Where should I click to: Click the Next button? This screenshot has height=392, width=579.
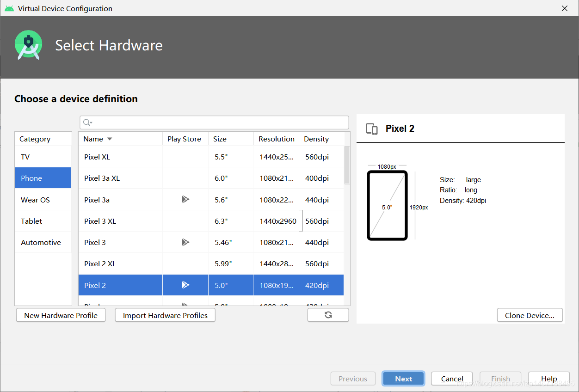point(403,379)
